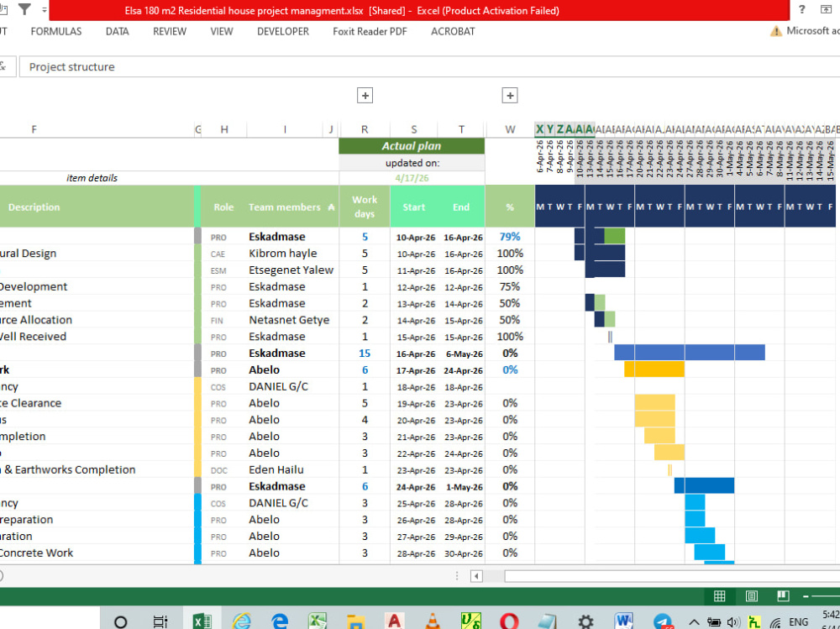
Task: Open the DEVELOPER ribbon tab
Action: click(283, 32)
